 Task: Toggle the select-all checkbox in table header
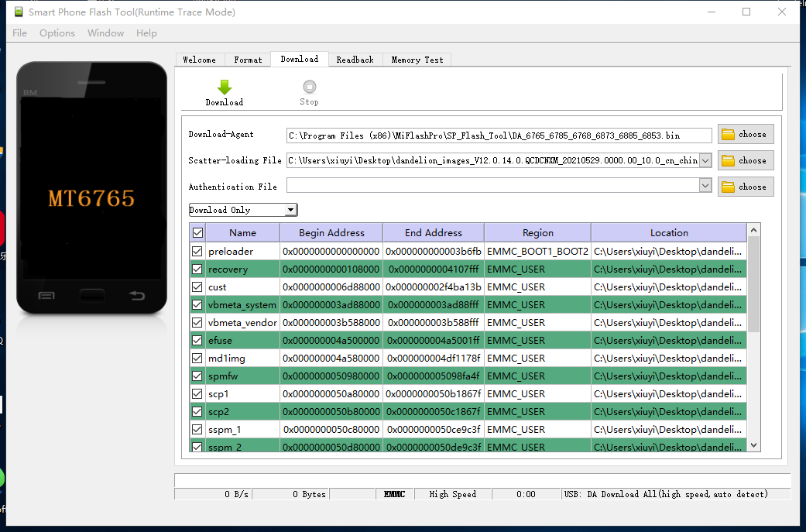[x=197, y=233]
